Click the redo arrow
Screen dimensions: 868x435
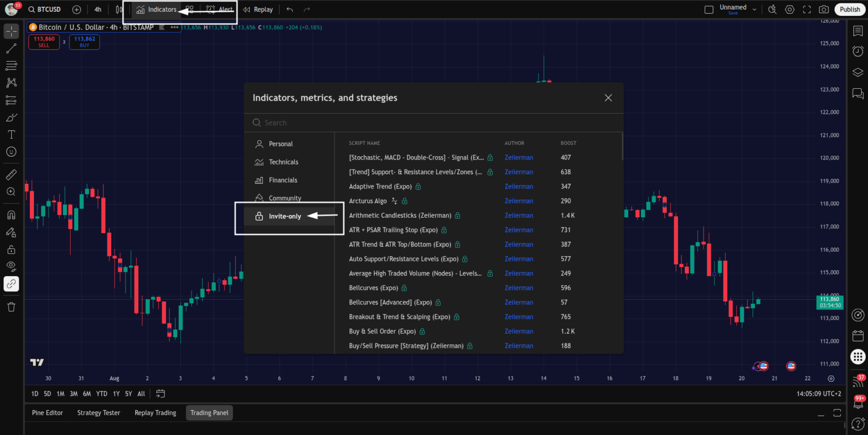point(307,9)
